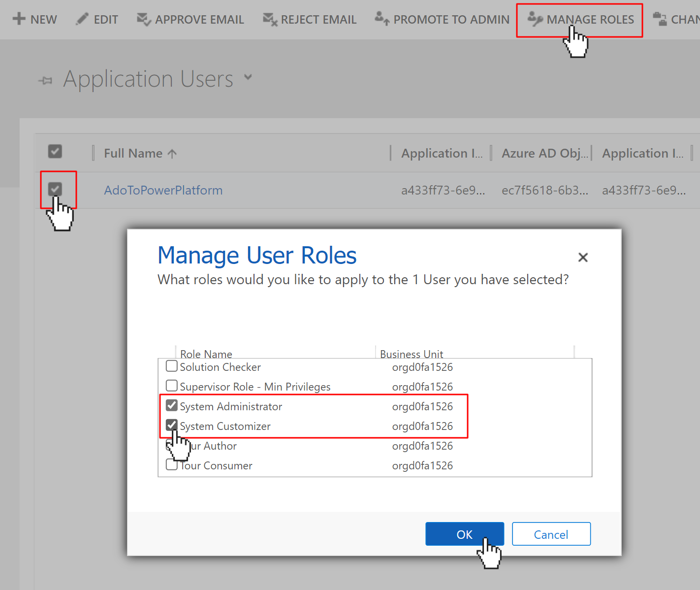Click the Business Unit column header

pyautogui.click(x=412, y=354)
